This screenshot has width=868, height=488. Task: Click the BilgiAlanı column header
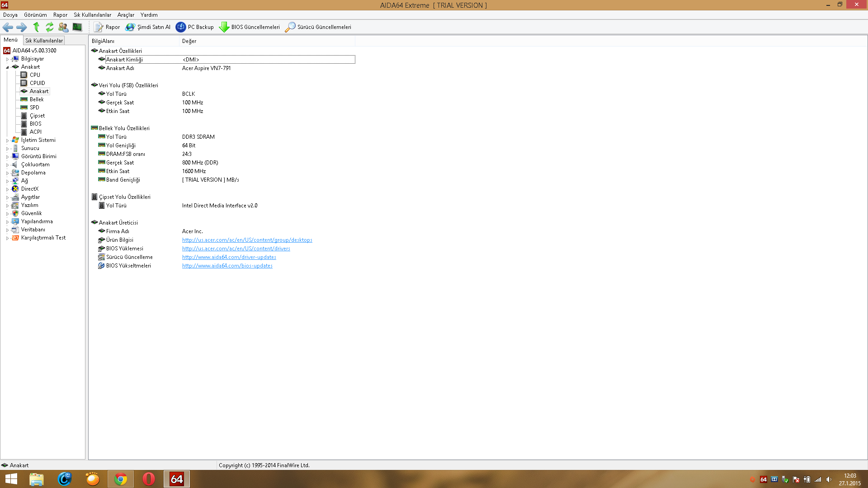pyautogui.click(x=134, y=41)
